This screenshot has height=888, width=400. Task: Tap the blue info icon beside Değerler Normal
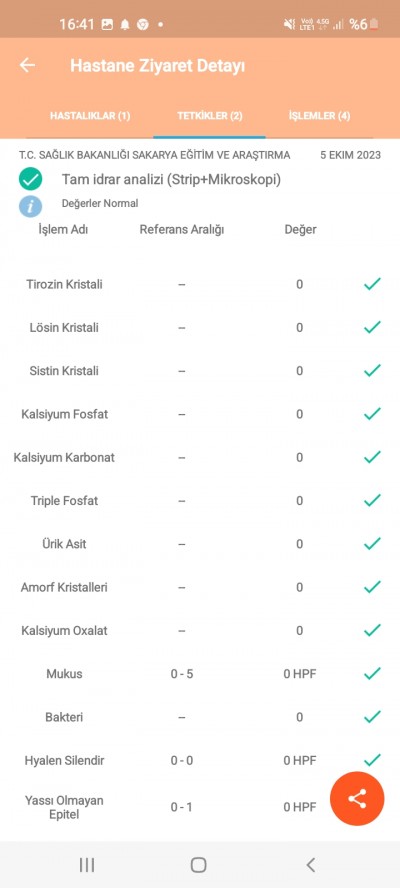coord(31,206)
